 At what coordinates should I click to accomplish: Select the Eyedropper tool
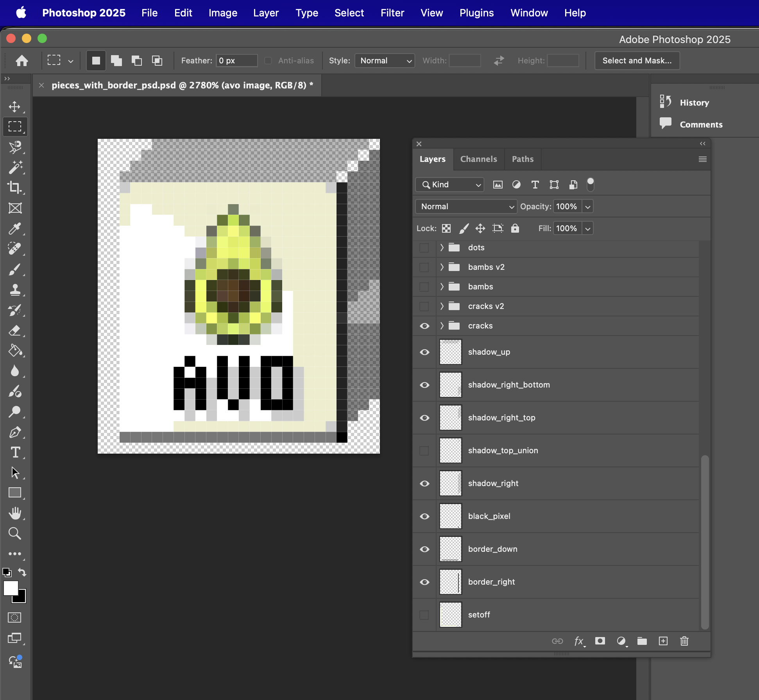[15, 228]
